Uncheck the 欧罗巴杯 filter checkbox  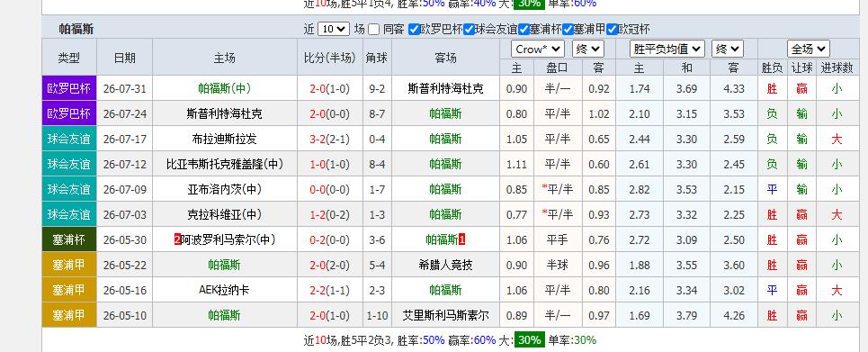pyautogui.click(x=414, y=30)
